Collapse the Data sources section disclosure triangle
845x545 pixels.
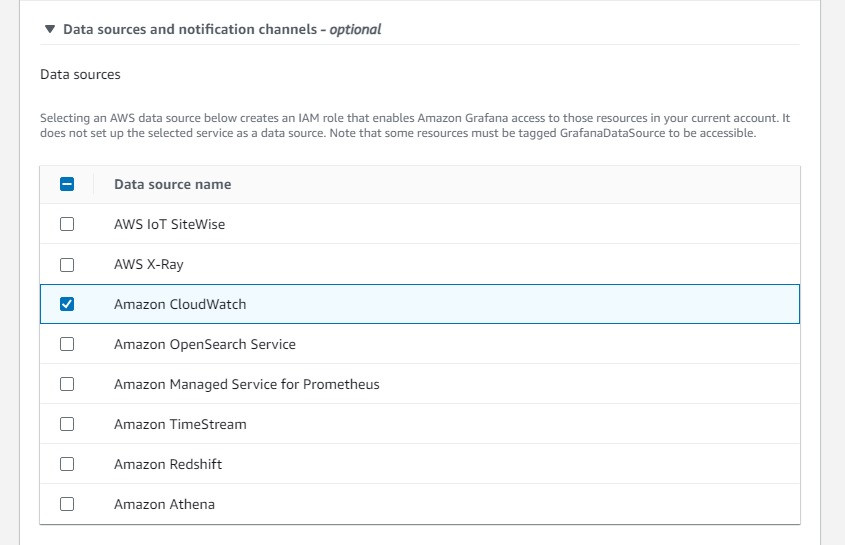click(49, 30)
